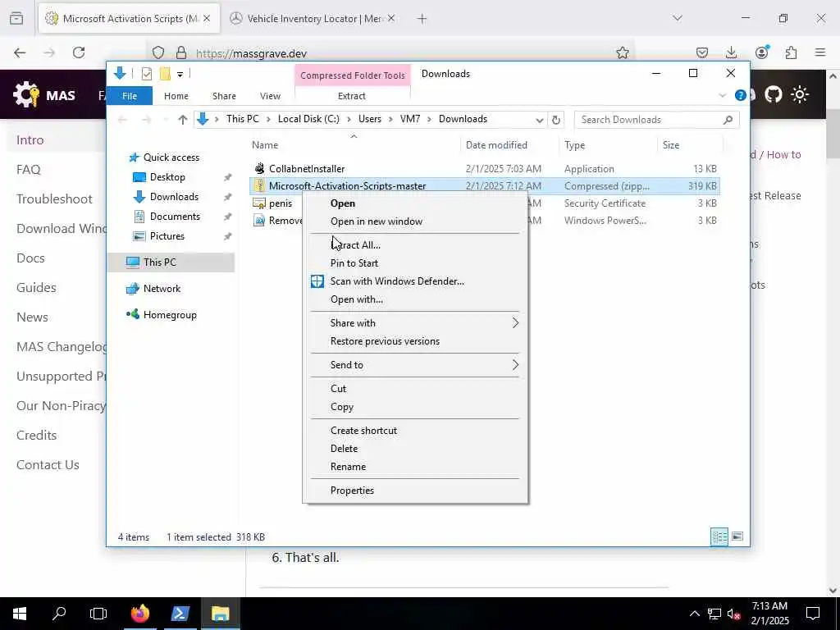Open Firefox downloads panel icon
The image size is (840, 630).
click(x=731, y=52)
